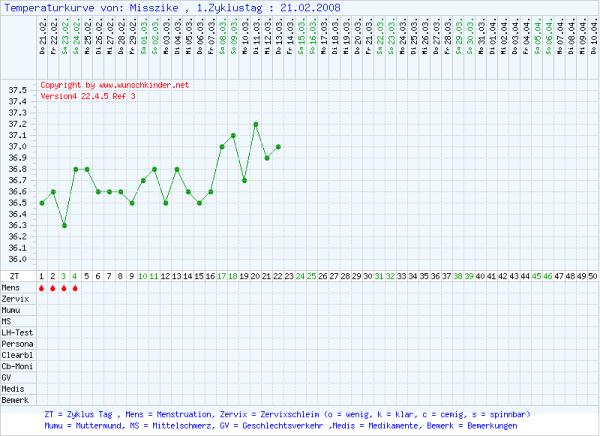600x436 pixels.
Task: Click the 'Mens' row label
Action: coord(11,288)
